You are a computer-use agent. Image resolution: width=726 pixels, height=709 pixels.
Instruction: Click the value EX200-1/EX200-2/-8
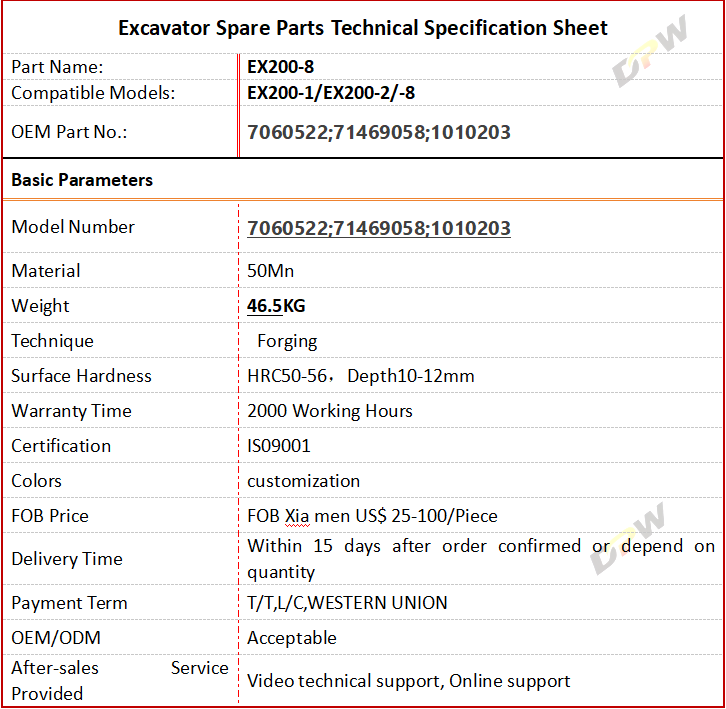331,93
